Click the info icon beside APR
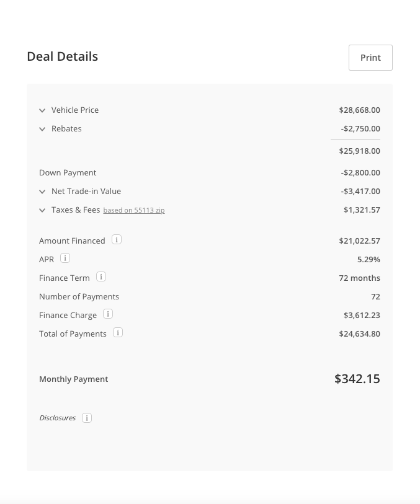Screen dimensions: 420x504 click(x=65, y=259)
